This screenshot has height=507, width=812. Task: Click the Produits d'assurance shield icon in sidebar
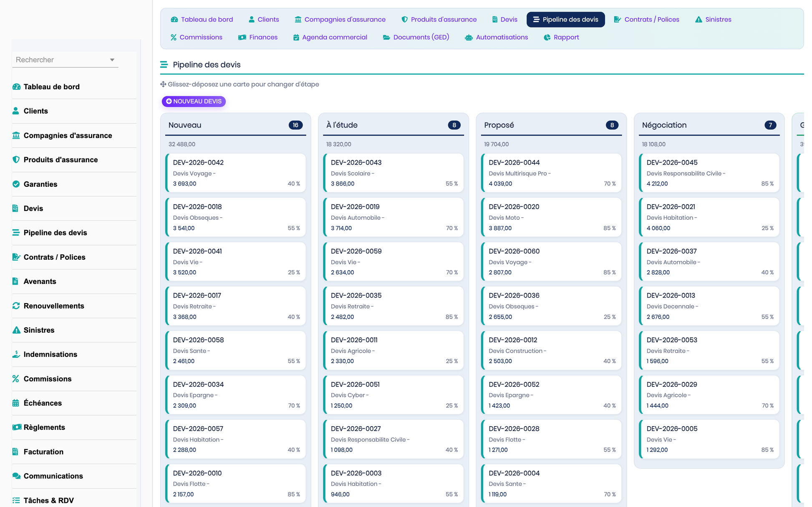pyautogui.click(x=16, y=160)
